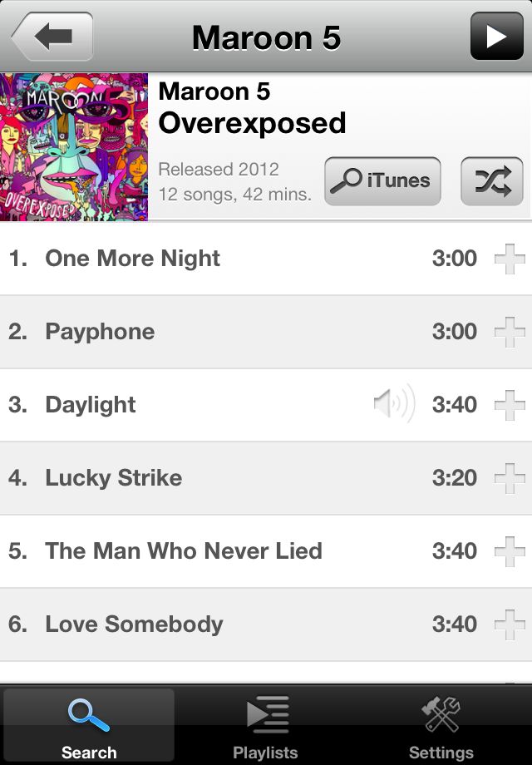Add Daylight using plus icon
The image size is (532, 765).
click(x=510, y=405)
